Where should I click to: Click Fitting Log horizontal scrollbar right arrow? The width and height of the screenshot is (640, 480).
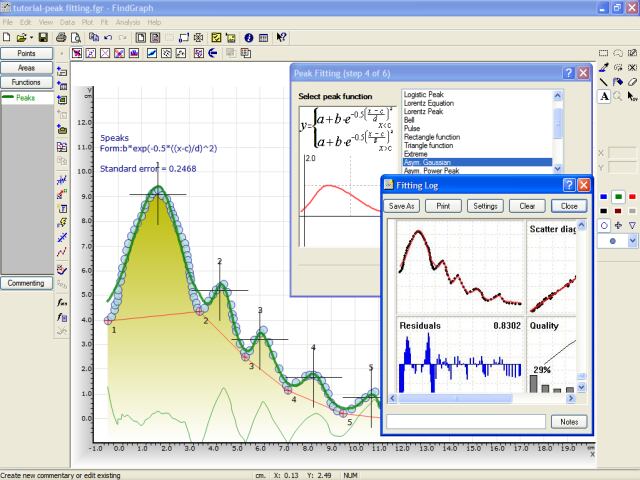(x=571, y=398)
